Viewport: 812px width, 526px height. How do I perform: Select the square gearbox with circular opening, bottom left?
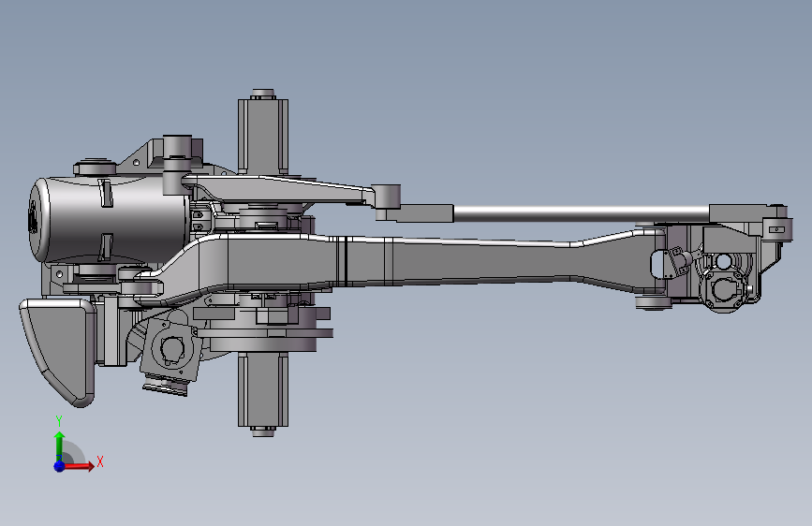click(x=170, y=350)
